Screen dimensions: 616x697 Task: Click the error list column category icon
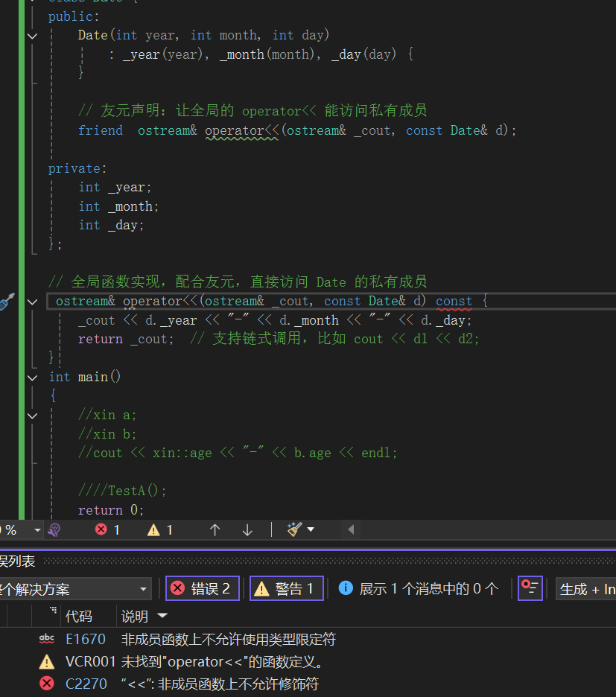click(54, 611)
